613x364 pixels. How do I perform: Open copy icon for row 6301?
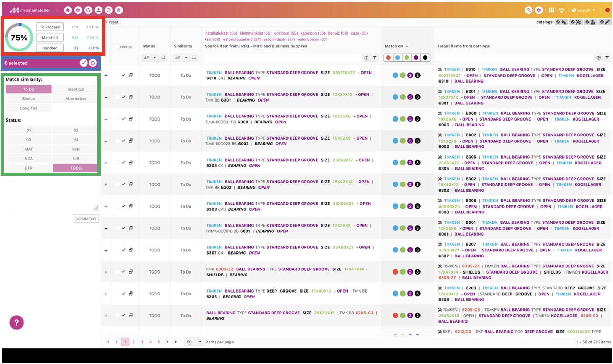pos(131,97)
